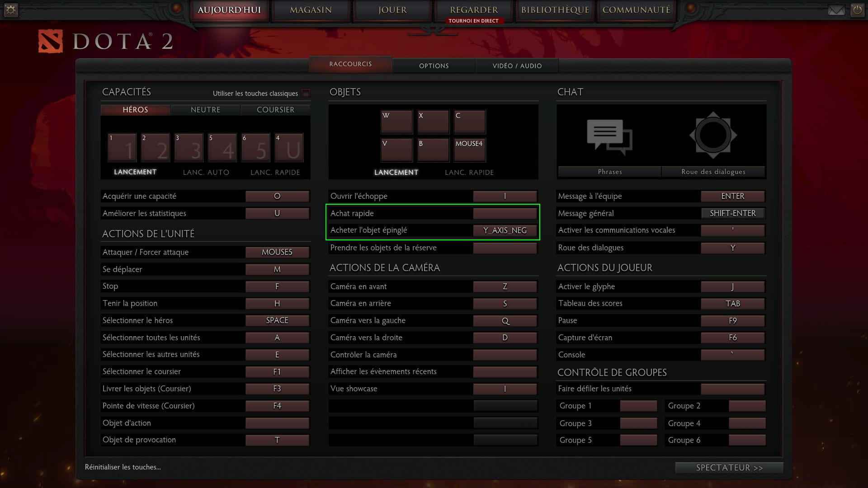Select the MOUSE4 item slot
This screenshot has width=868, height=488.
point(469,150)
